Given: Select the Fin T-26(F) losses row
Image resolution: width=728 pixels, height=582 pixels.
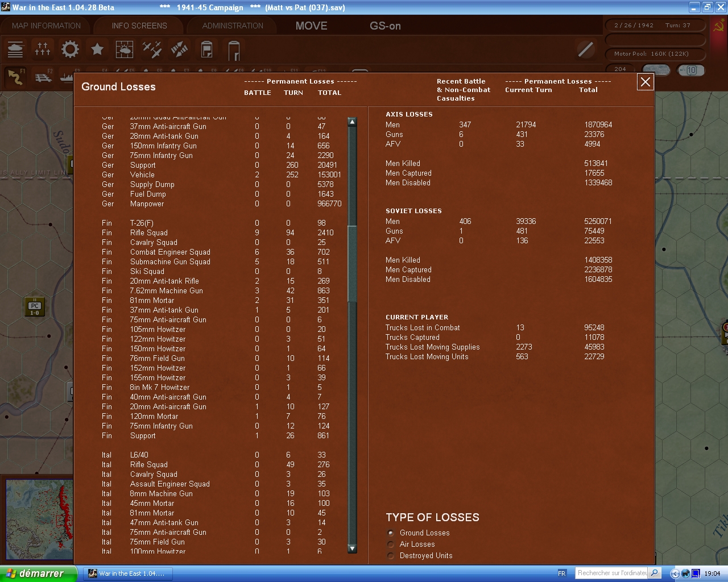Looking at the screenshot, I should 222,223.
